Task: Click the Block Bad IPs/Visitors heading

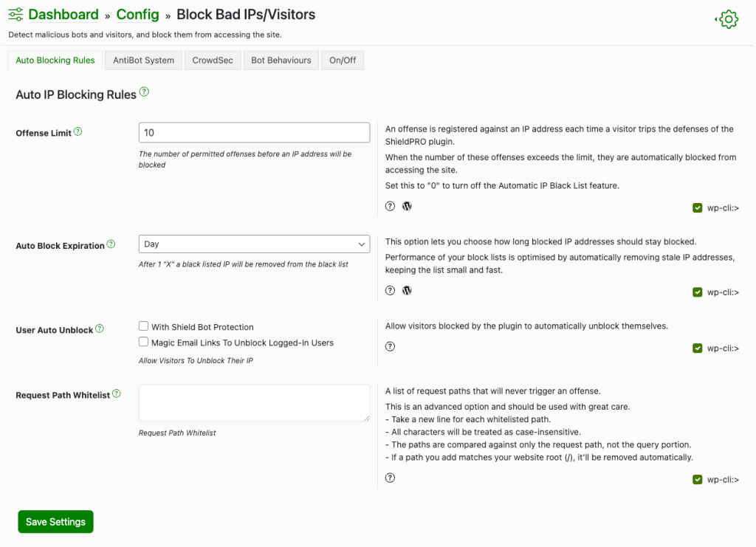Action: 246,15
